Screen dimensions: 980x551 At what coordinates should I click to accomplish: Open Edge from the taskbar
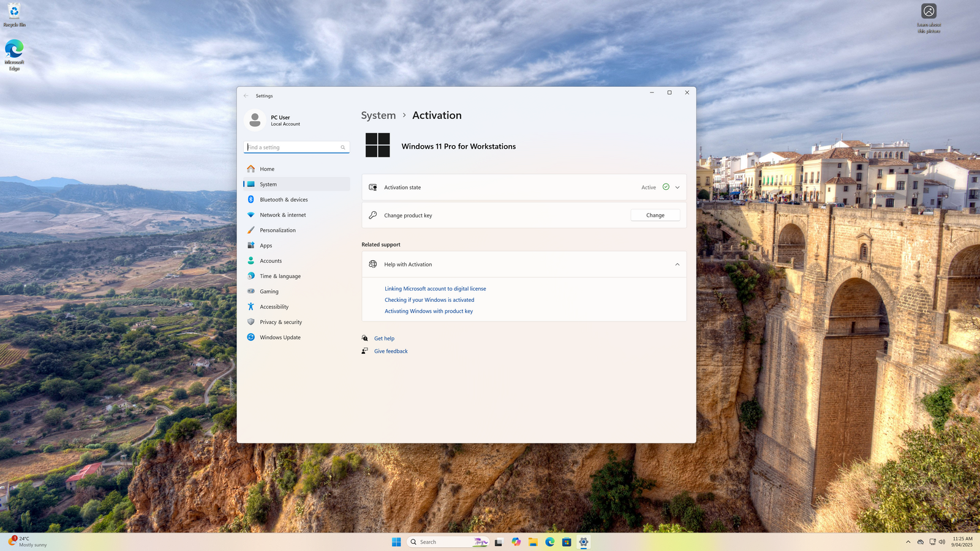(x=550, y=542)
